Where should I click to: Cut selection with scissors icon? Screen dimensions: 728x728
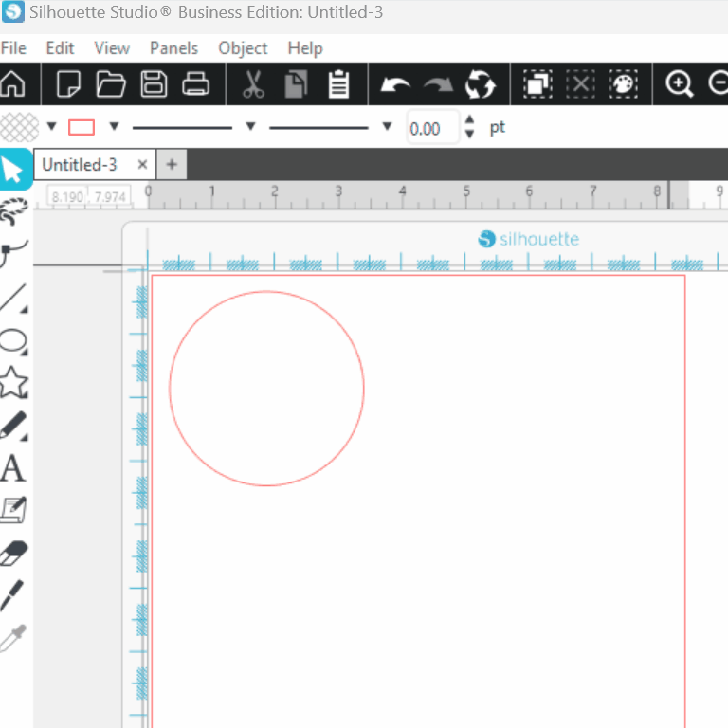tap(253, 84)
